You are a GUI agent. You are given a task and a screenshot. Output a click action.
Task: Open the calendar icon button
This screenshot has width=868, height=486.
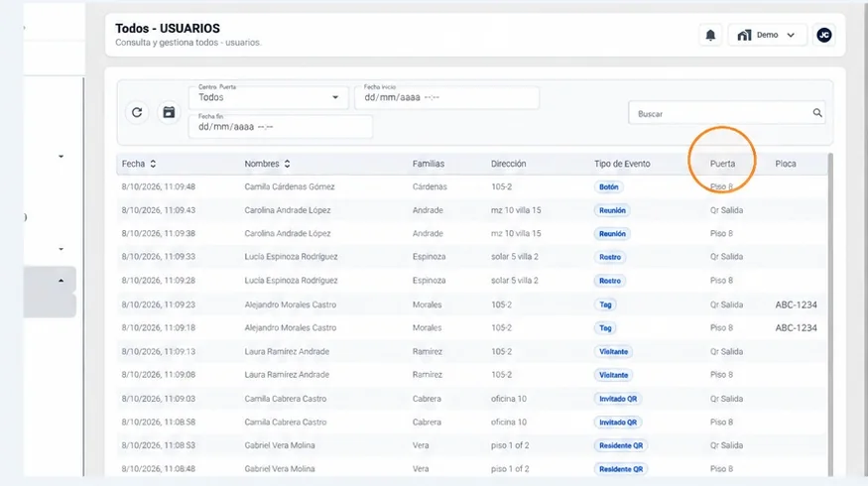tap(169, 113)
